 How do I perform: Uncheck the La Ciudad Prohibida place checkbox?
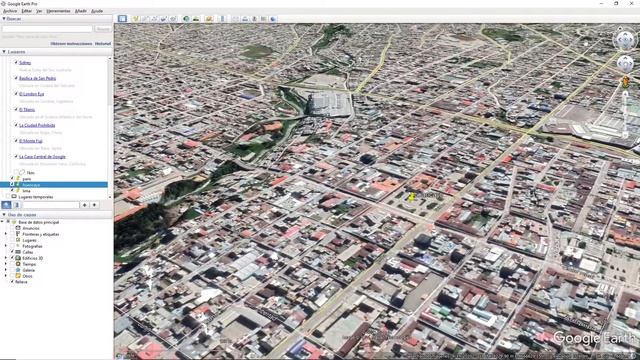[x=16, y=125]
